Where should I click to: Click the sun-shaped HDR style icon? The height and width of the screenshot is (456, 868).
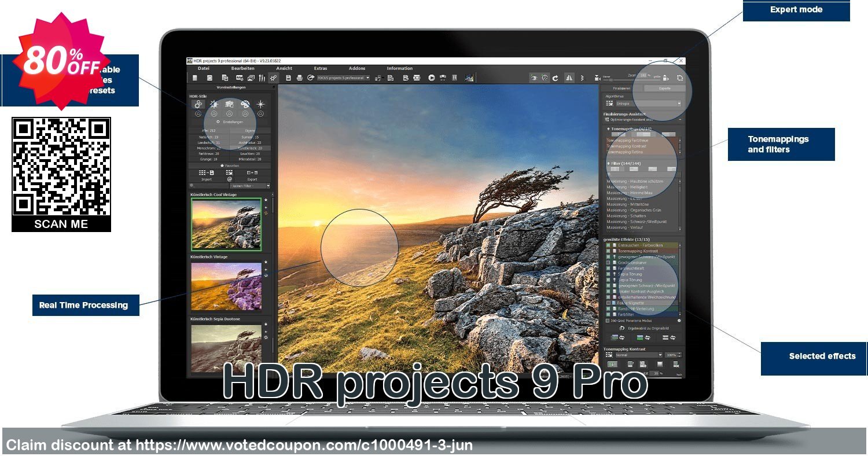click(214, 104)
